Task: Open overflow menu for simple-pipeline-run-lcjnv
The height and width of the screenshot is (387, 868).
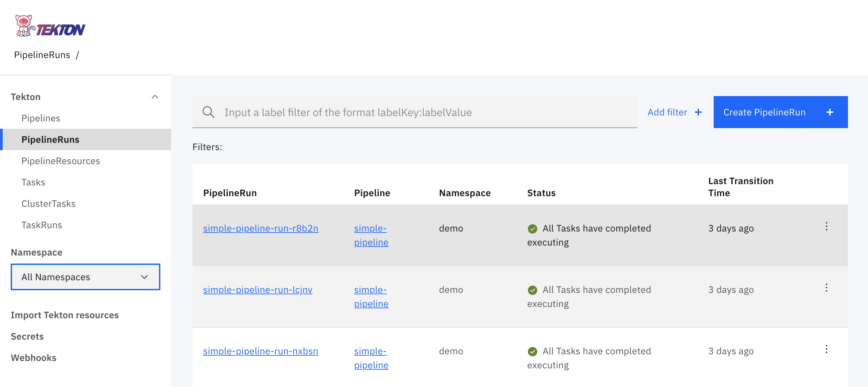Action: click(827, 288)
